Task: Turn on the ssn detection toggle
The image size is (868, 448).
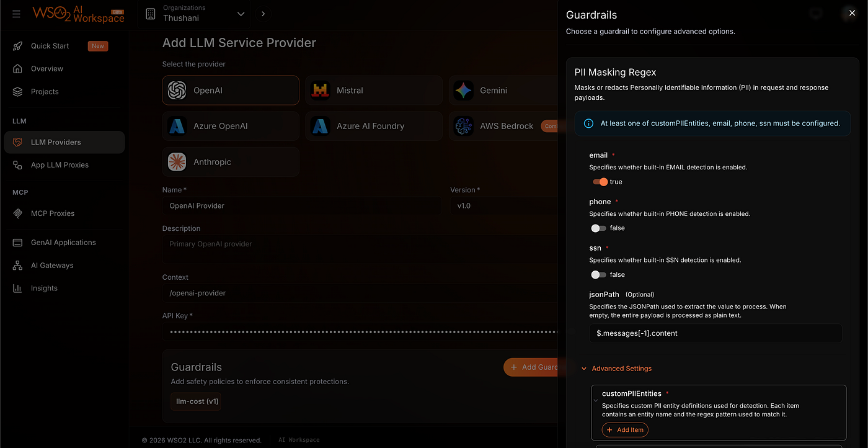Action: point(598,275)
